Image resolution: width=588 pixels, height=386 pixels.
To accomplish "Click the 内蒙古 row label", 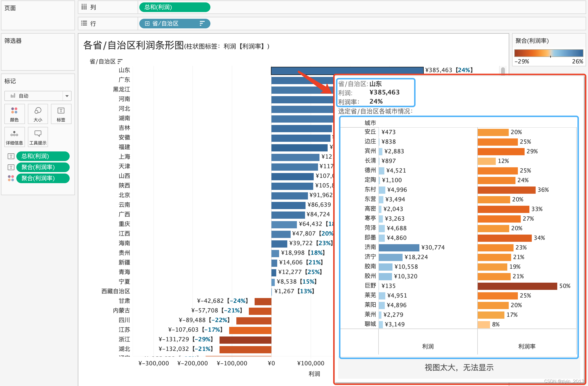I will coord(121,310).
